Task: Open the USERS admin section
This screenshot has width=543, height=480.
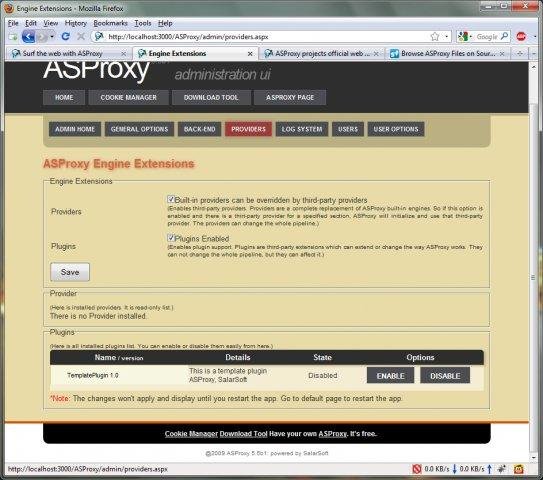Action: (x=348, y=129)
